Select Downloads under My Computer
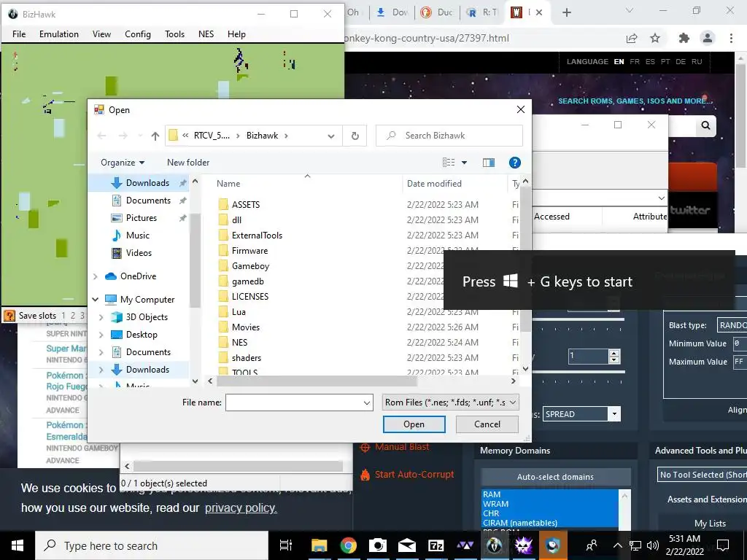Viewport: 747px width, 560px height. pyautogui.click(x=147, y=370)
